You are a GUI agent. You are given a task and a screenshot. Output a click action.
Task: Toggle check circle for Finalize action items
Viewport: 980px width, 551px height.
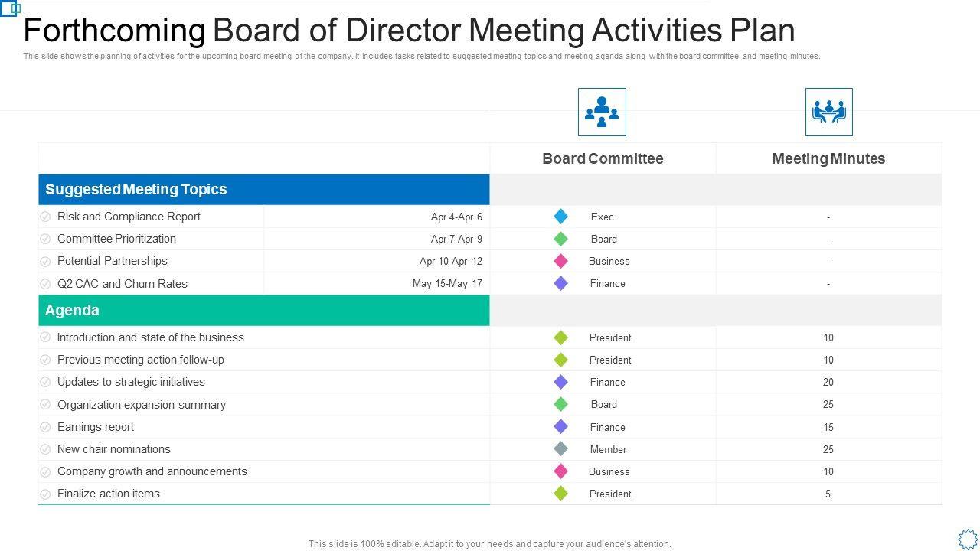45,494
